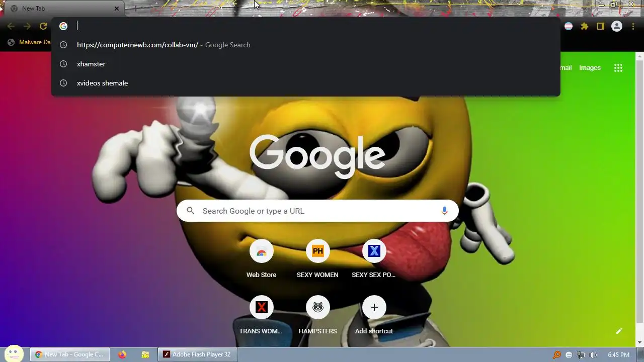Click Google icon in the omnibox

63,26
